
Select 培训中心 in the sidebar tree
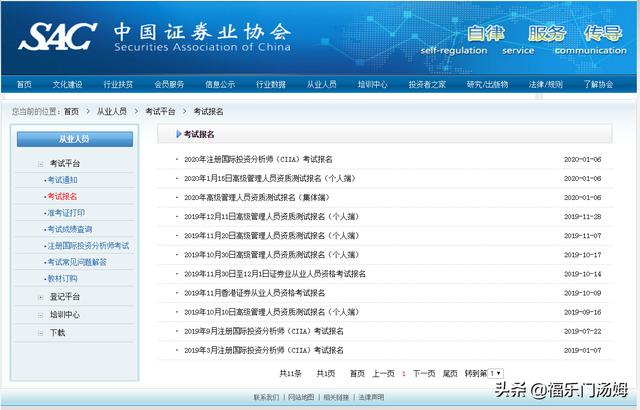(x=65, y=315)
